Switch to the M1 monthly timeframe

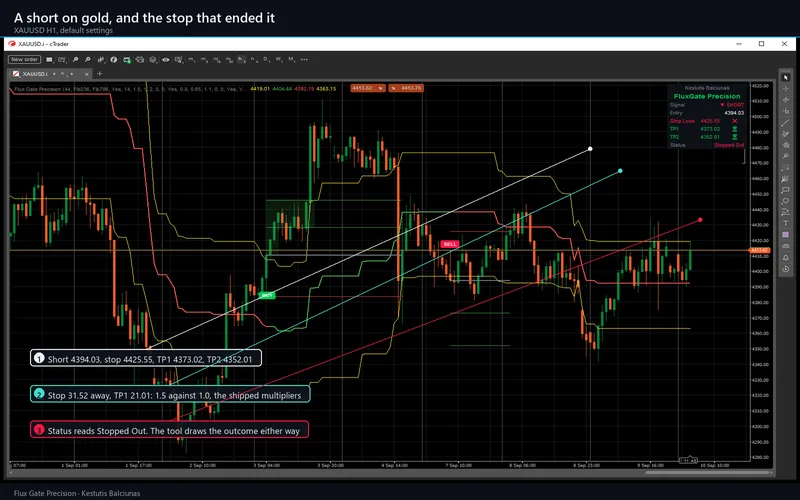[x=291, y=59]
